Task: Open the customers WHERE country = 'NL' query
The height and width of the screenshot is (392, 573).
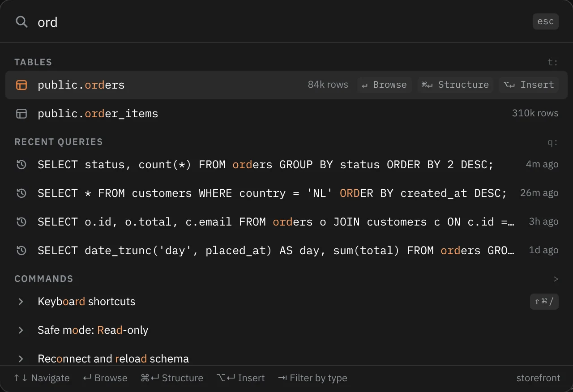Action: pos(286,193)
